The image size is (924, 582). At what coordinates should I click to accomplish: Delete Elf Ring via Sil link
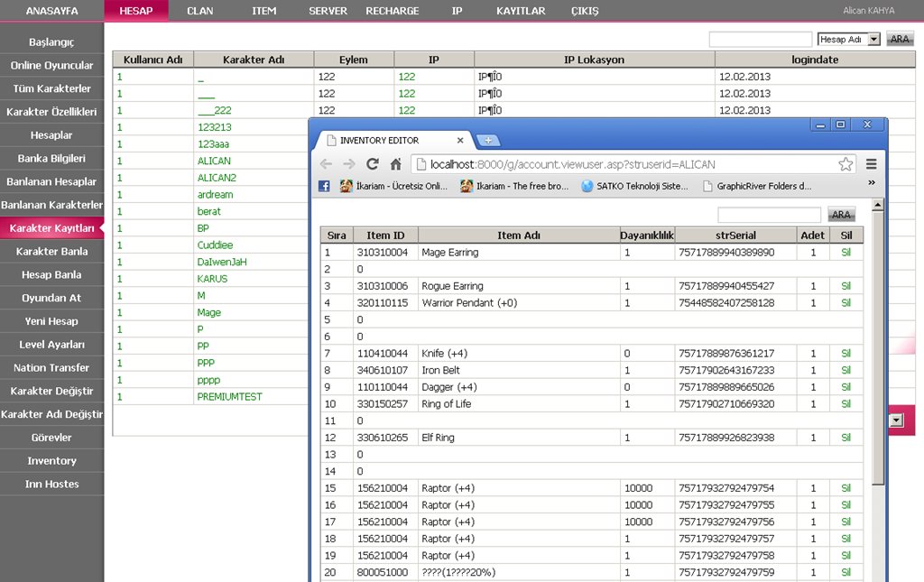[x=846, y=438]
